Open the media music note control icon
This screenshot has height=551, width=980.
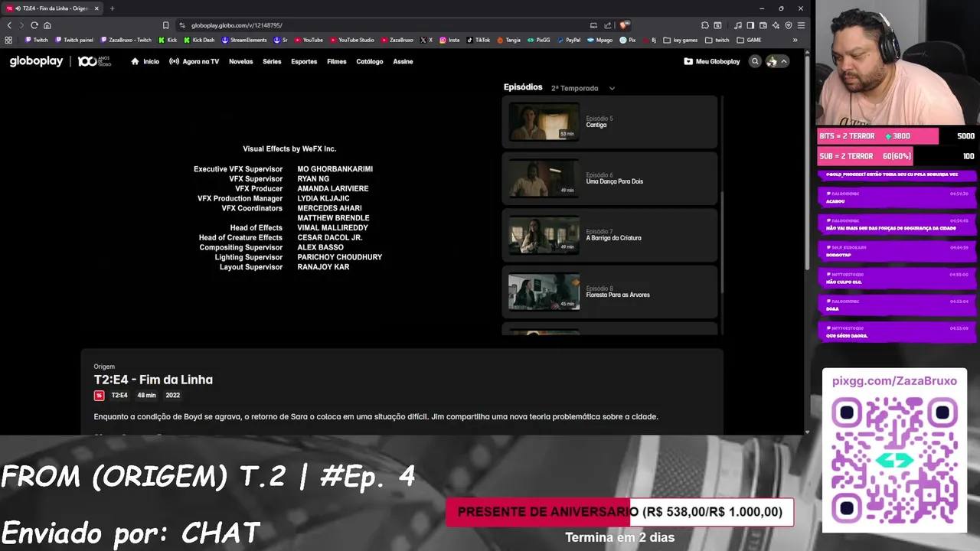[737, 25]
